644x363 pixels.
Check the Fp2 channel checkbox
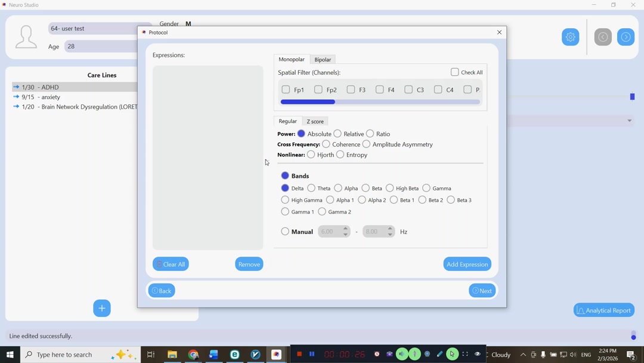point(318,90)
